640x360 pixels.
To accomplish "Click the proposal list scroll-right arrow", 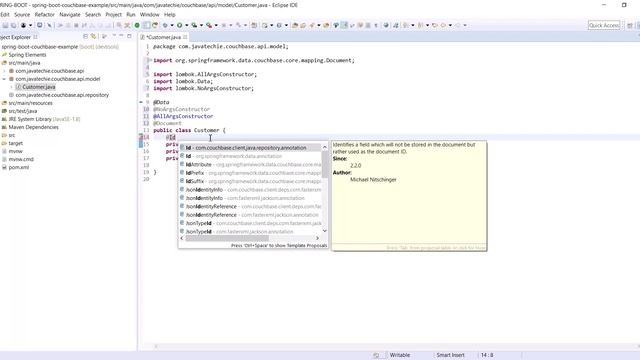I will (x=318, y=238).
